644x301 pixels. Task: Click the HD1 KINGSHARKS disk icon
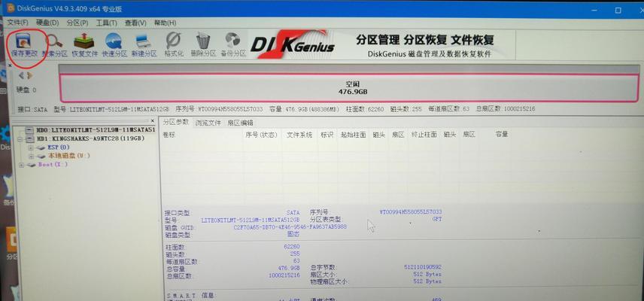tap(29, 138)
